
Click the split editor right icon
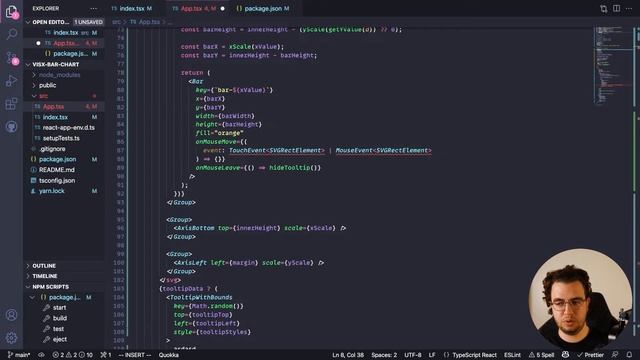pos(616,9)
